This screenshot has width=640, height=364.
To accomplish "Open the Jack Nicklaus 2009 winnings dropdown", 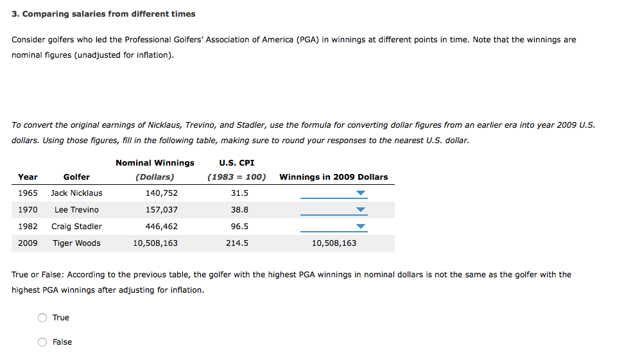I will [334, 193].
